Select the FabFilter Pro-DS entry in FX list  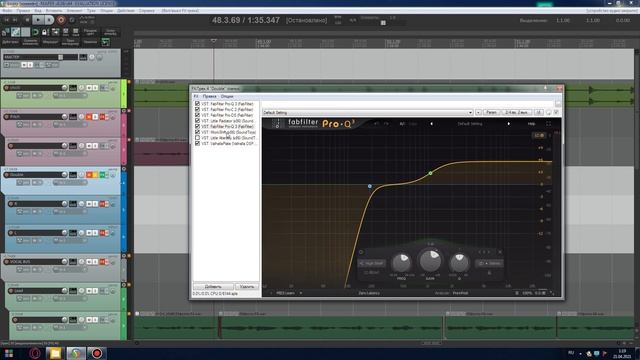tap(227, 115)
